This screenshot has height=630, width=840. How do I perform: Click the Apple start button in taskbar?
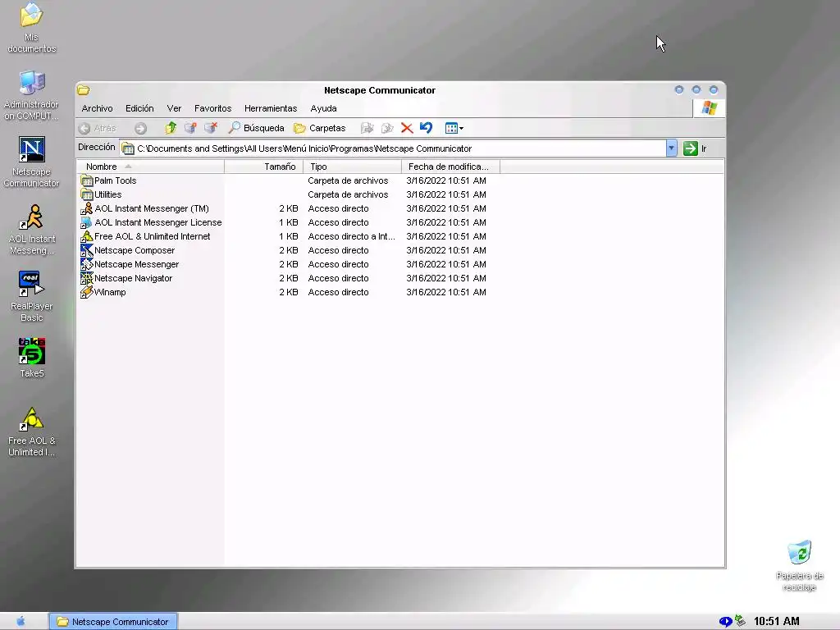tap(21, 621)
